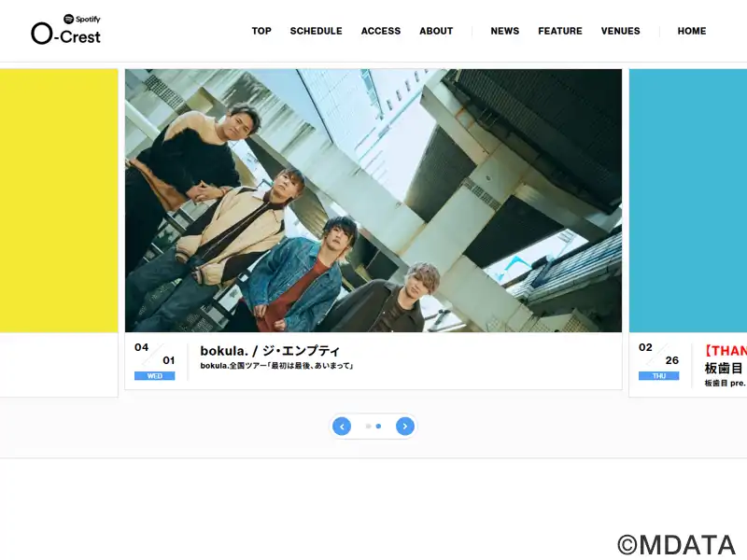Open FEATURE in navigation menu

[x=559, y=31]
